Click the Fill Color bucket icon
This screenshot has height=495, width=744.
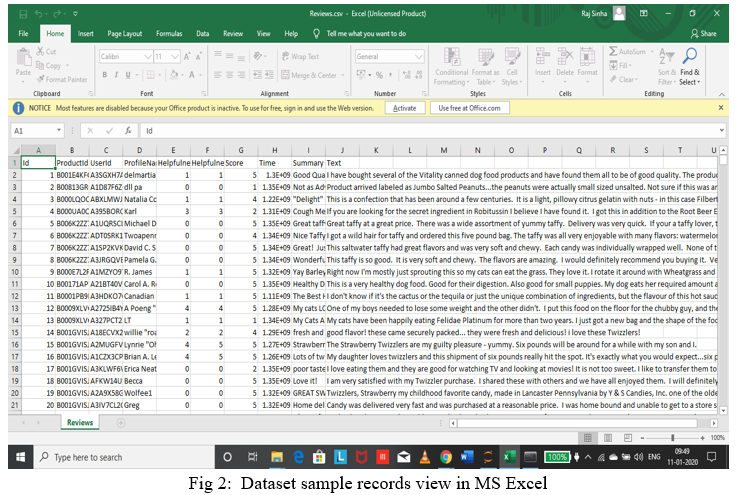pos(174,75)
